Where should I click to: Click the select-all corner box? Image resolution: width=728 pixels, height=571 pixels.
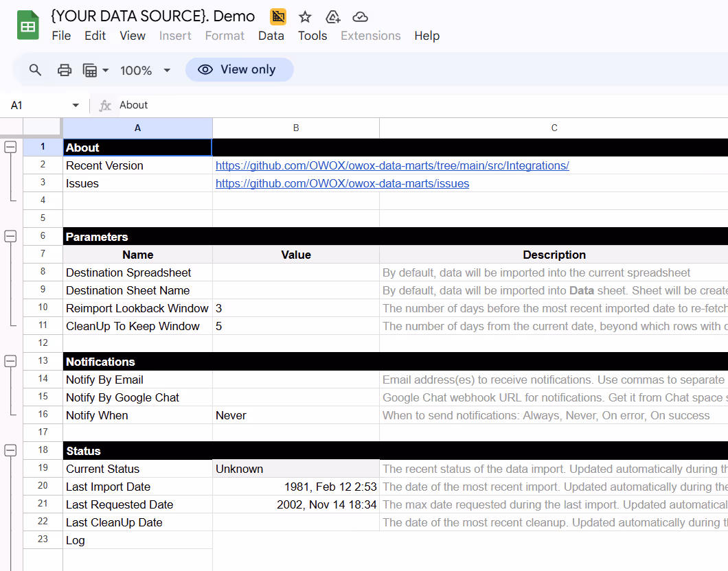point(42,128)
